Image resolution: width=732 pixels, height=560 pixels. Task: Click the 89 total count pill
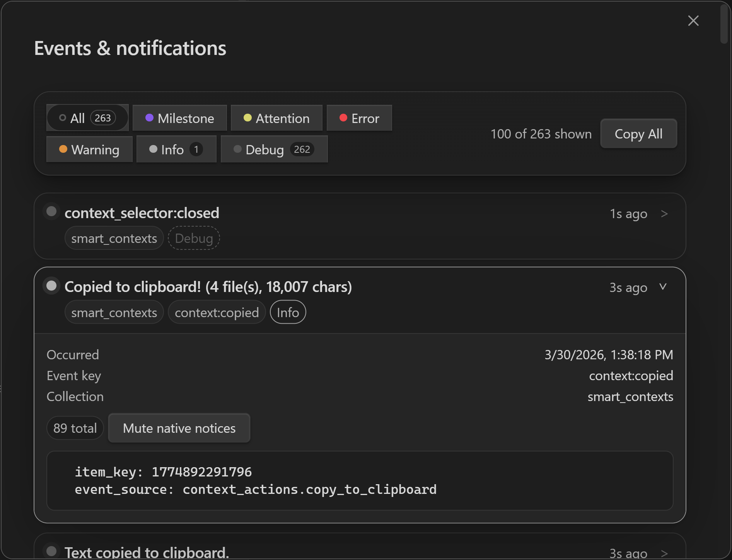click(x=75, y=428)
